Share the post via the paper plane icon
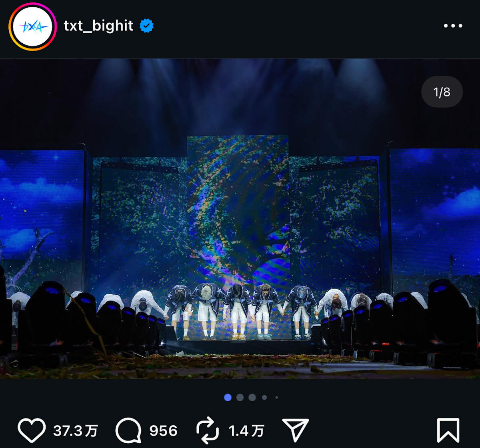Viewport: 480px width, 448px height. (296, 431)
